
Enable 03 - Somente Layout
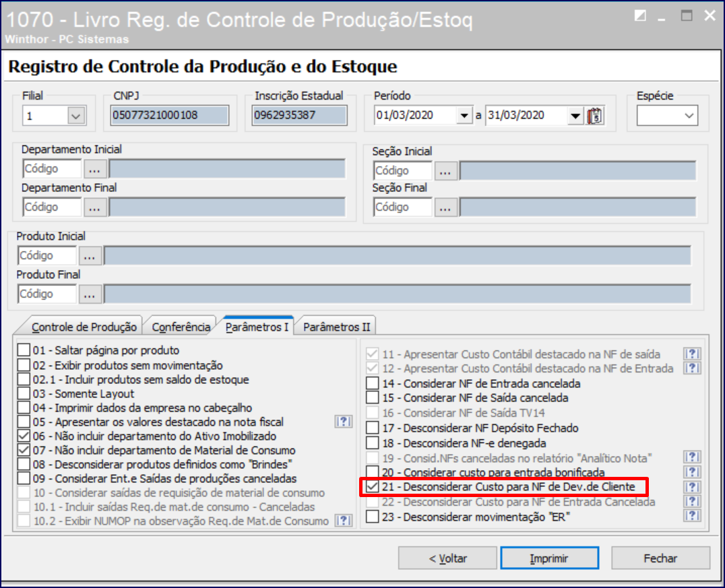[x=24, y=393]
